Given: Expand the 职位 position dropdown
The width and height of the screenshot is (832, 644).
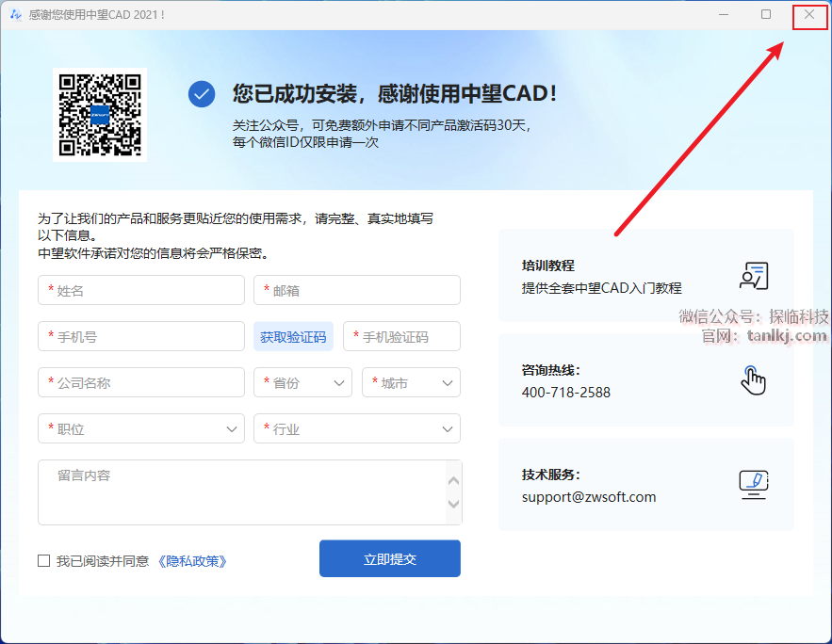Looking at the screenshot, I should click(x=141, y=428).
